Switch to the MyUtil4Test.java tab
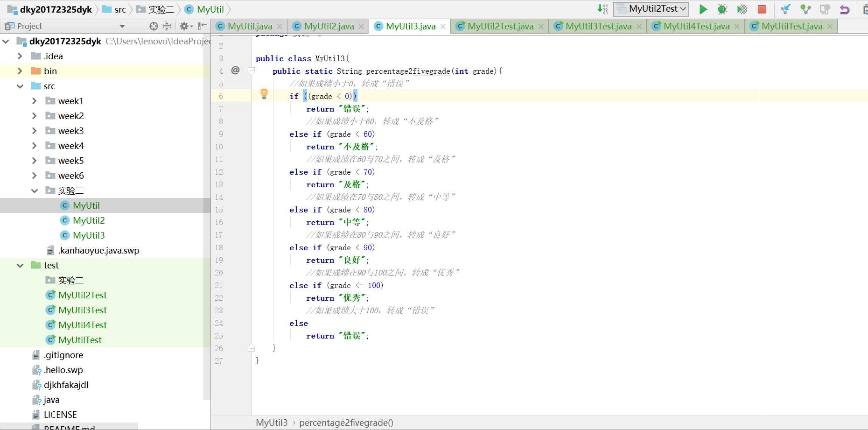 click(x=696, y=27)
